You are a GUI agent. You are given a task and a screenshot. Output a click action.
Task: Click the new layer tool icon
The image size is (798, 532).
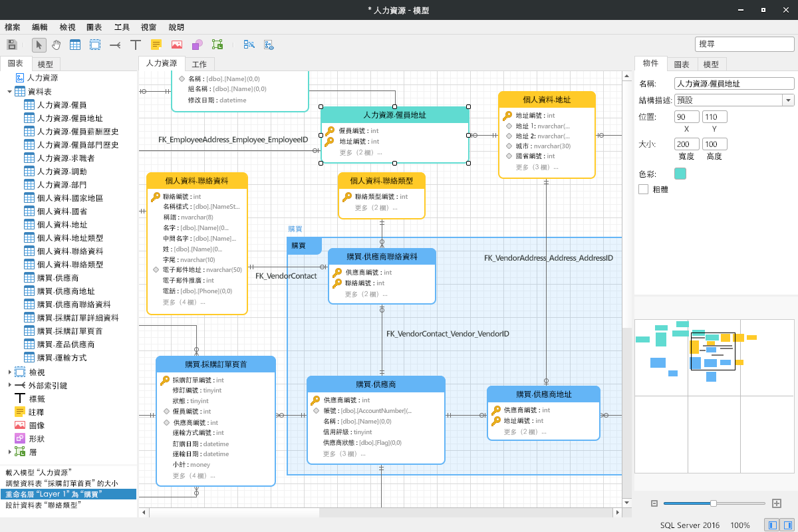(x=217, y=45)
